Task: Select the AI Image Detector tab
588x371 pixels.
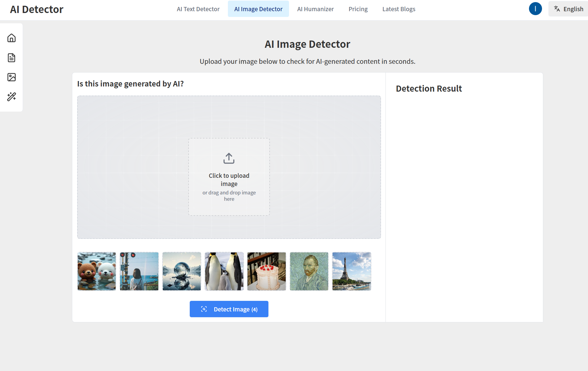Action: tap(258, 9)
